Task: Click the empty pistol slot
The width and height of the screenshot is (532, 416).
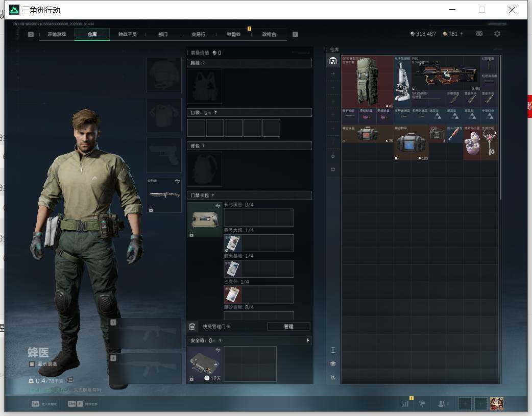Action: 164,155
